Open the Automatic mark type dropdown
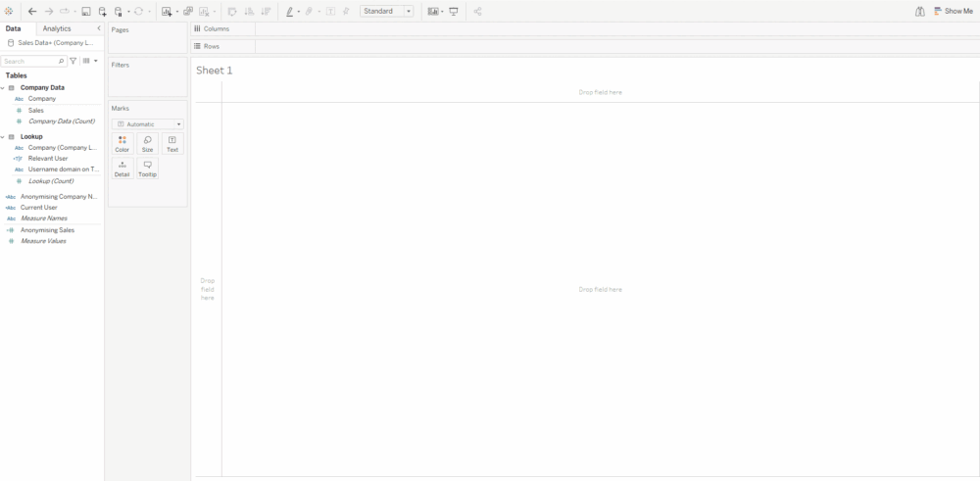Screen dimensions: 980x481 click(147, 124)
